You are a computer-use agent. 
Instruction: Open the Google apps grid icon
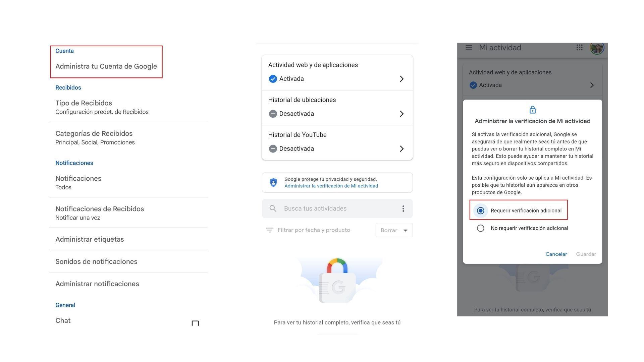click(x=579, y=48)
